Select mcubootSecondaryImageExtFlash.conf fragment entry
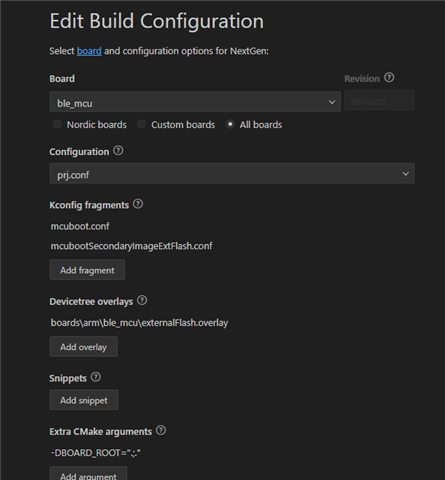Screen dimensions: 445x480 pyautogui.click(x=131, y=246)
